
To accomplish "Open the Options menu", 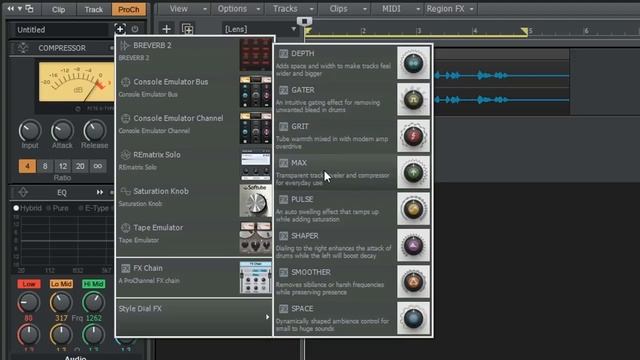I will 238,9.
